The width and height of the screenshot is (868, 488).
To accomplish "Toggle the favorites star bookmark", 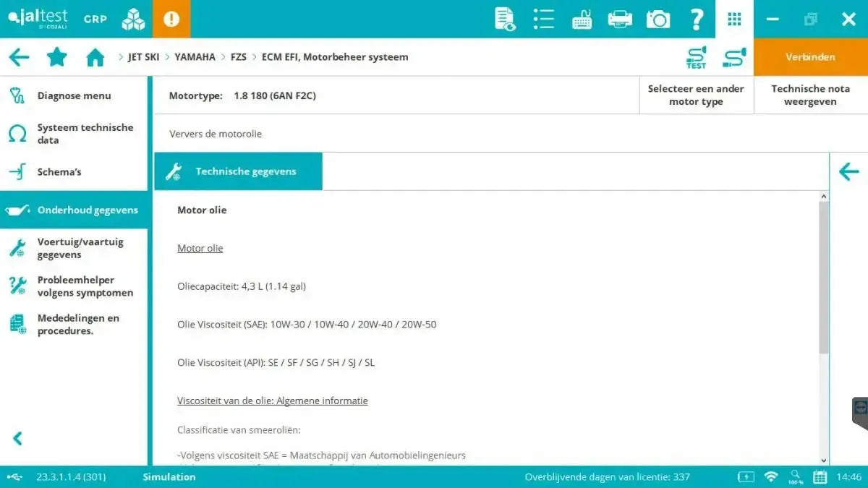I will tap(57, 56).
